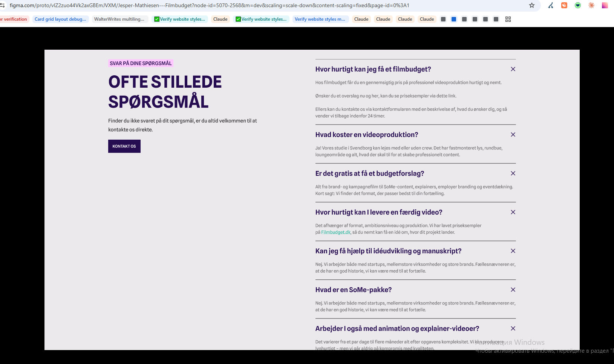Click the 'OFTE STILLEDE SPØRGSMÅL' title

165,92
